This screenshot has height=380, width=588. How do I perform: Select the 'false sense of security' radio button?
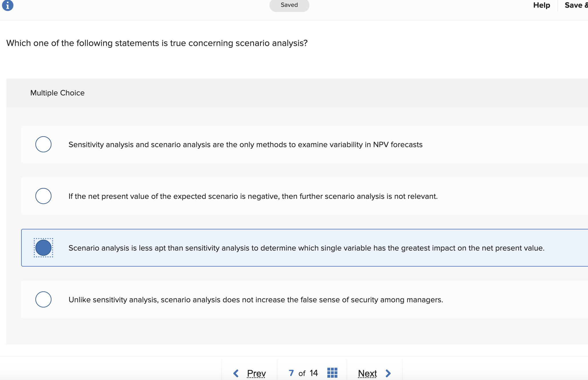coord(43,299)
